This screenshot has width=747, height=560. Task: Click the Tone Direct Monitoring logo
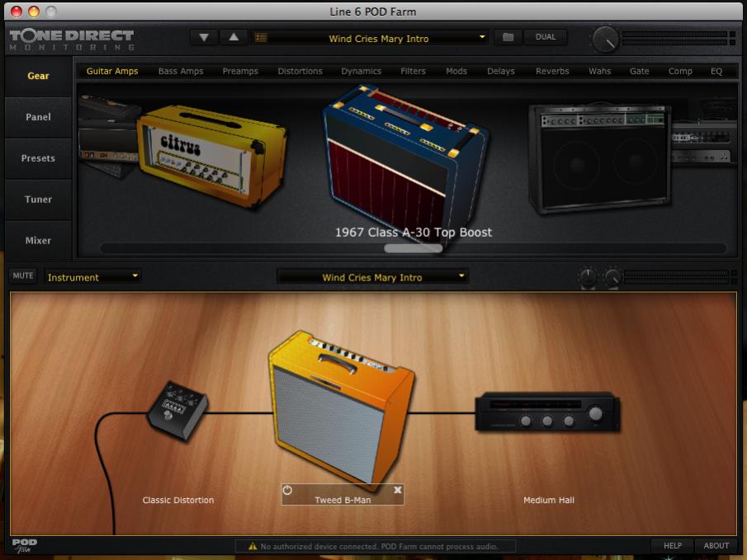coord(72,40)
